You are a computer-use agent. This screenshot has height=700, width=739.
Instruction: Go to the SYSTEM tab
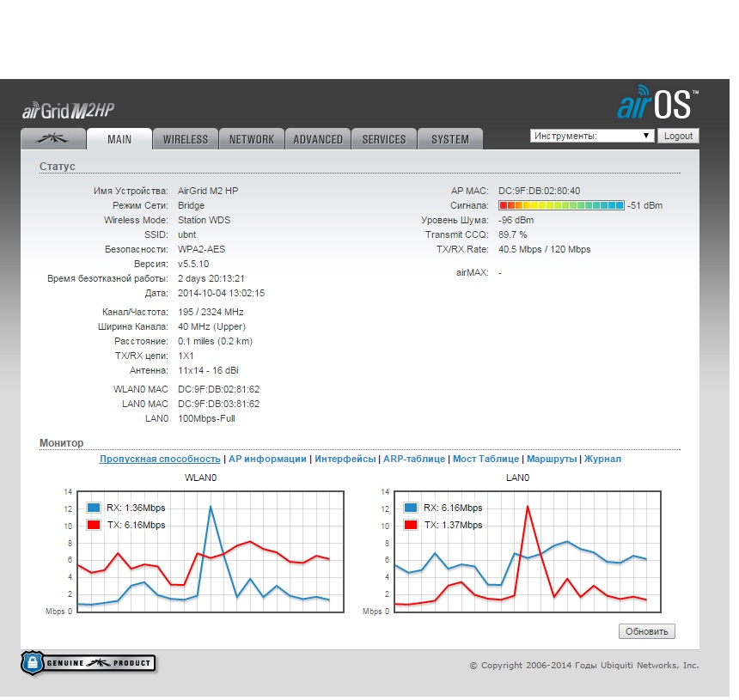click(x=450, y=139)
